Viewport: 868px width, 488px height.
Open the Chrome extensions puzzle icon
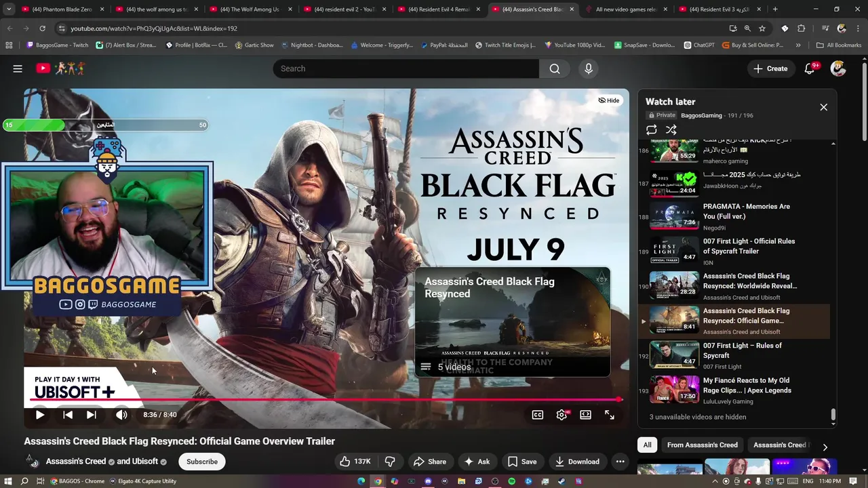(802, 28)
